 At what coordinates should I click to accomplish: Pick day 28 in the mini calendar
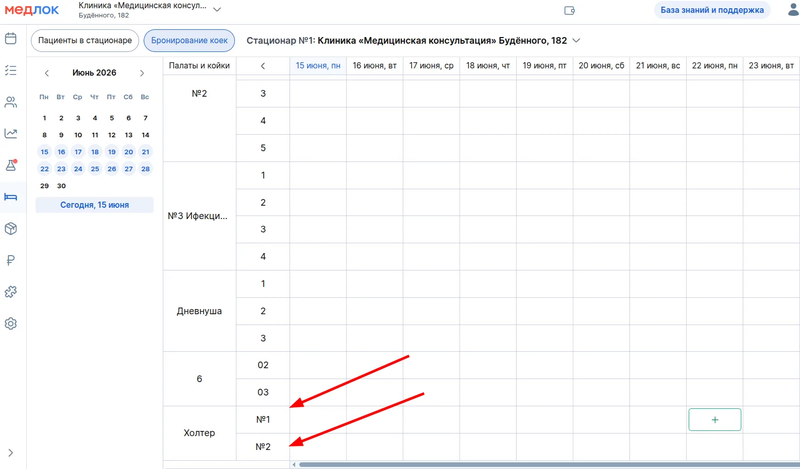[x=145, y=168]
